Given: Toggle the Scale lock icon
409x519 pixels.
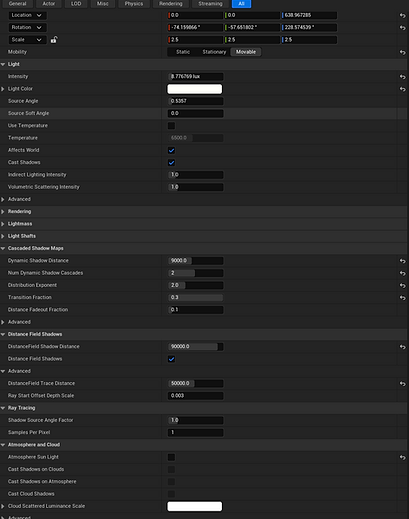Looking at the screenshot, I should click(54, 40).
